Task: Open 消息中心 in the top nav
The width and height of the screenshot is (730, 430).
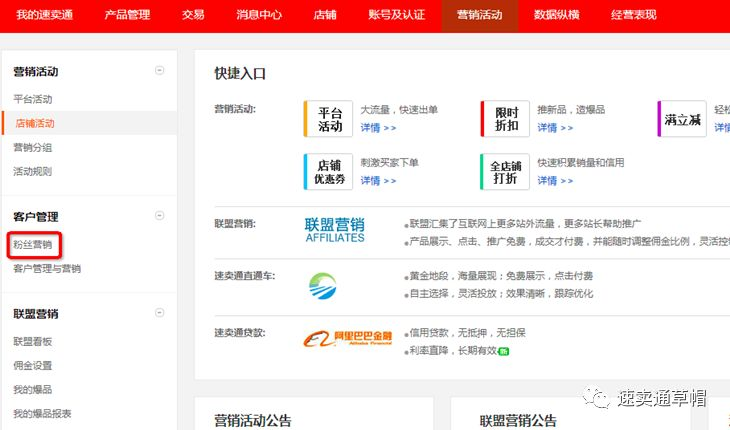Action: [x=259, y=15]
